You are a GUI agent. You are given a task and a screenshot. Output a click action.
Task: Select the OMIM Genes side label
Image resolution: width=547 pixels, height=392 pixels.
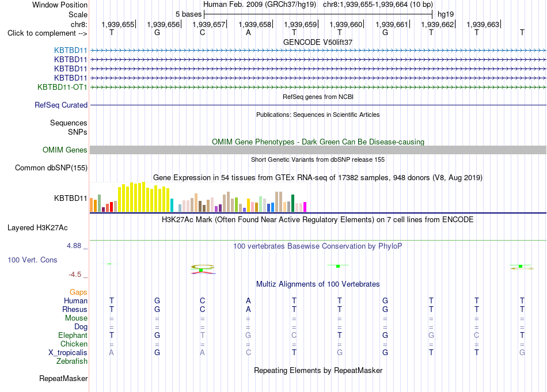(x=64, y=150)
